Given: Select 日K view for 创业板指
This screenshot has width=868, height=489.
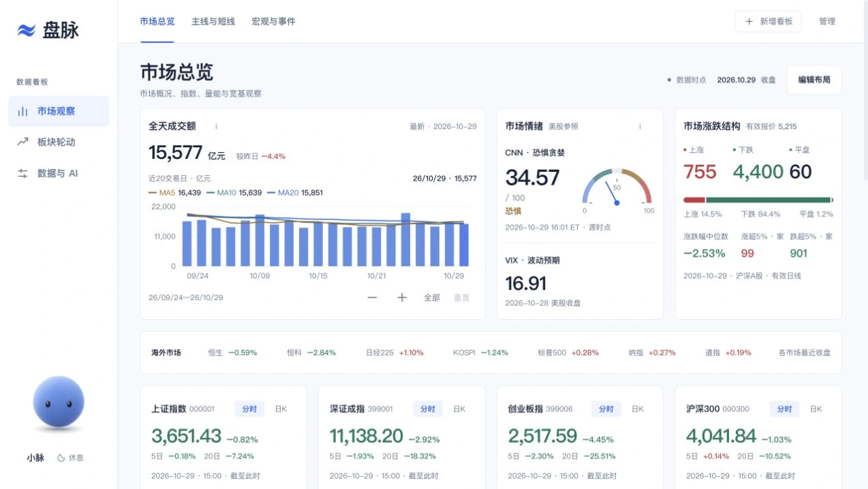Looking at the screenshot, I should tap(638, 409).
